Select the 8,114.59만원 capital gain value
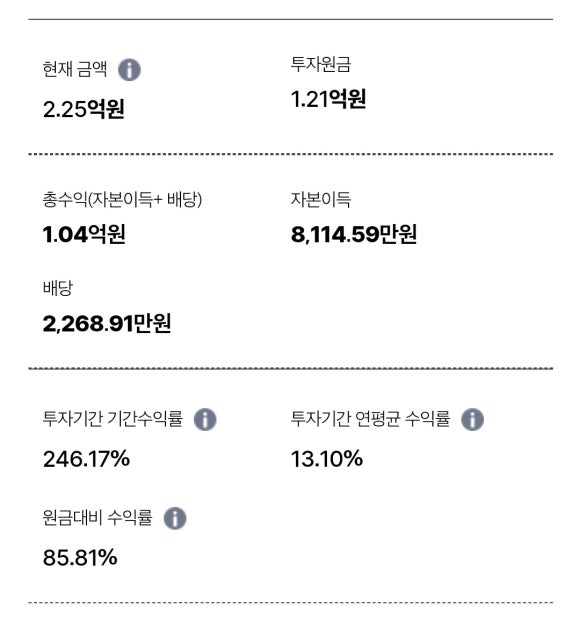This screenshot has height=621, width=580. coord(353,234)
